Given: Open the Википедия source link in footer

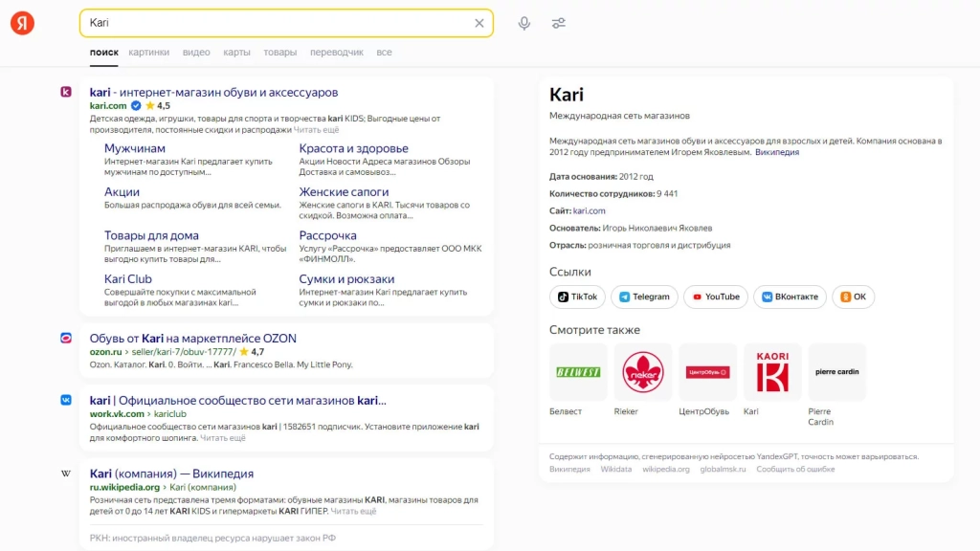Looking at the screenshot, I should pos(569,469).
